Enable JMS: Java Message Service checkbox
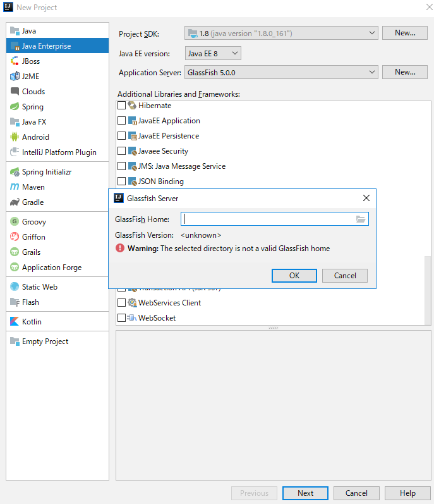This screenshot has width=434, height=504. pos(122,166)
